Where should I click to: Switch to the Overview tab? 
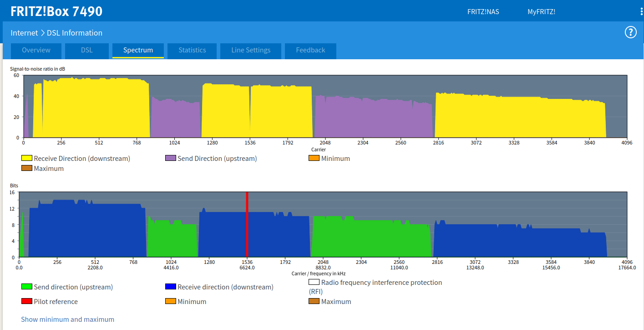[x=36, y=51]
